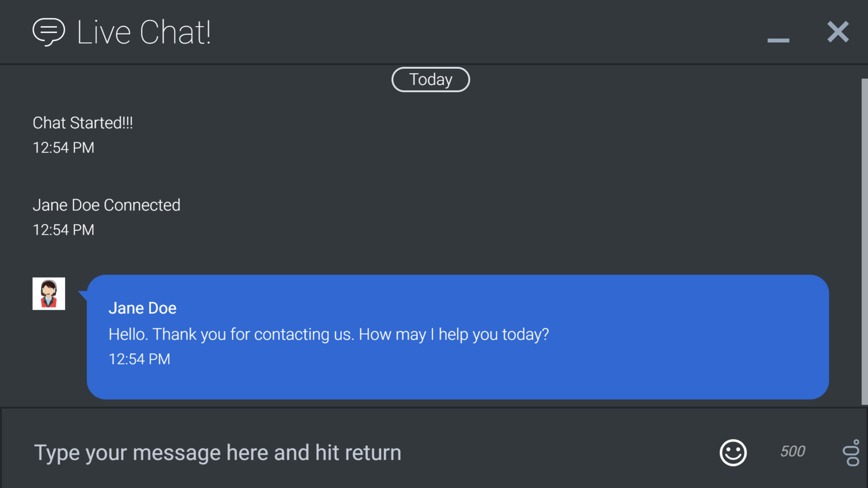Click the speech bubble icon beside Live Chat
Viewport: 868px width, 488px height.
tap(49, 32)
